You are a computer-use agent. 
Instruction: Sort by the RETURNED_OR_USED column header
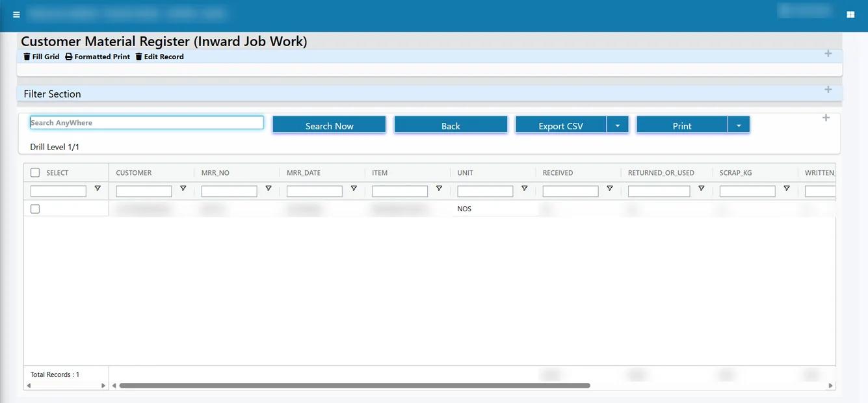[x=661, y=173]
